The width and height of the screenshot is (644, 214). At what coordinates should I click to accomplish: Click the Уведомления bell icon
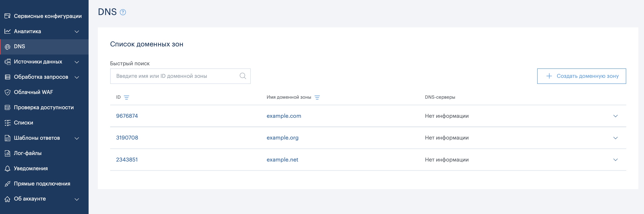(x=7, y=169)
